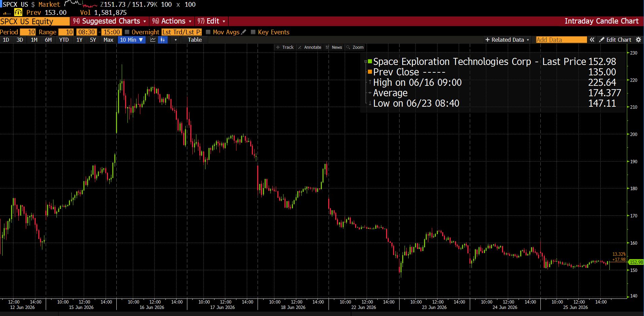This screenshot has height=316, width=644.
Task: Click the Period value field
Action: point(28,32)
